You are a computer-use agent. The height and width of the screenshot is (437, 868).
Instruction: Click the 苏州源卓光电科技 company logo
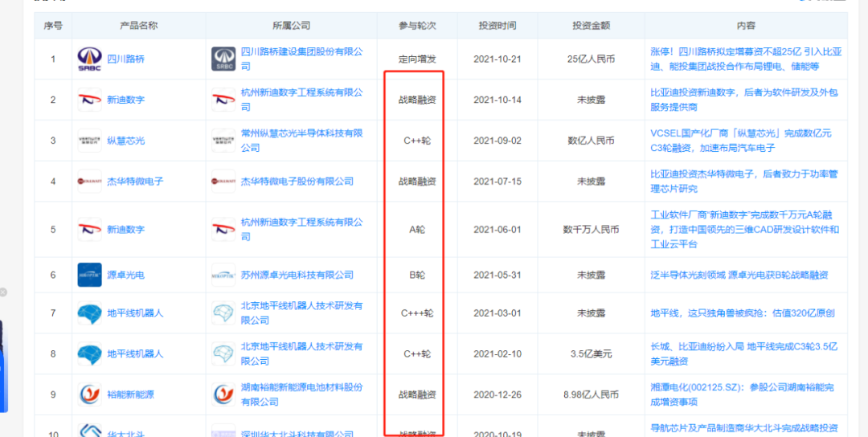223,275
